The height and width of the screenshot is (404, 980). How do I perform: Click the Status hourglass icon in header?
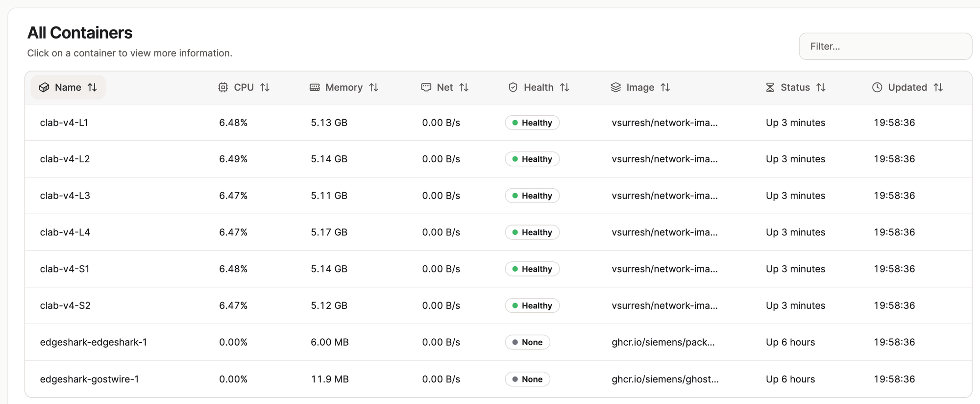click(x=770, y=87)
